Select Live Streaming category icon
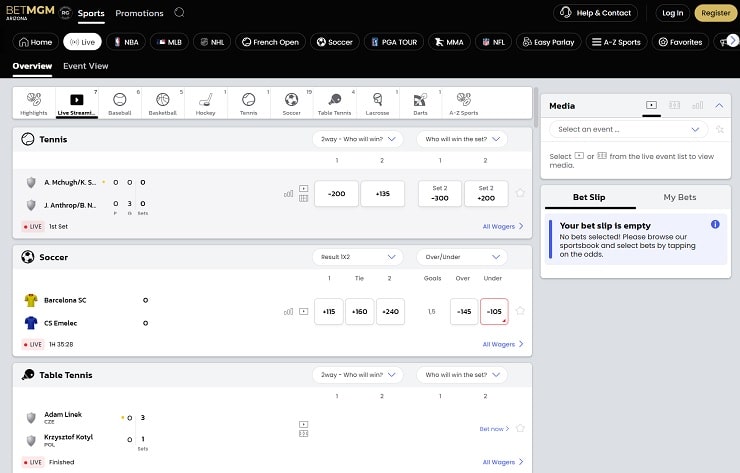This screenshot has width=740, height=473. click(x=77, y=103)
